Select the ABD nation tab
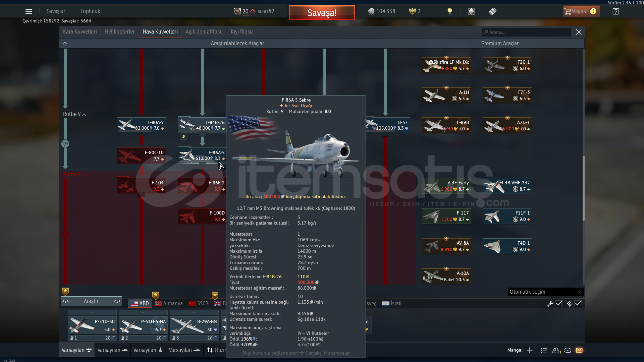Image resolution: width=644 pixels, height=362 pixels. click(140, 304)
